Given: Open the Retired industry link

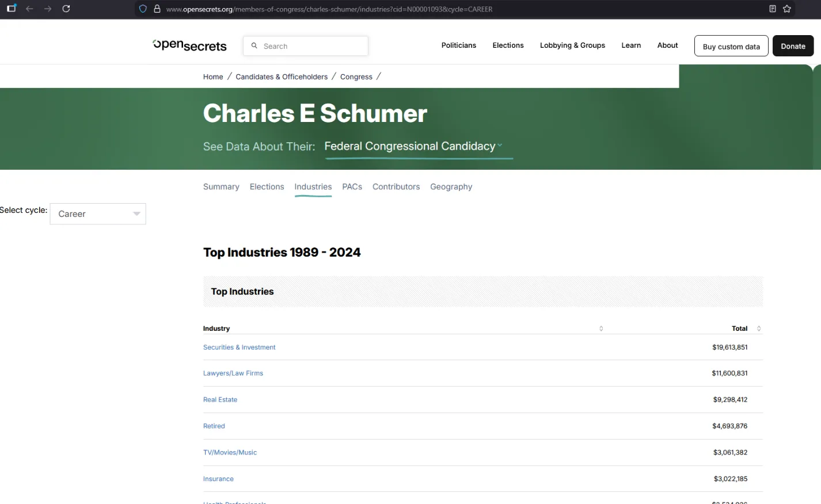Looking at the screenshot, I should [x=214, y=426].
